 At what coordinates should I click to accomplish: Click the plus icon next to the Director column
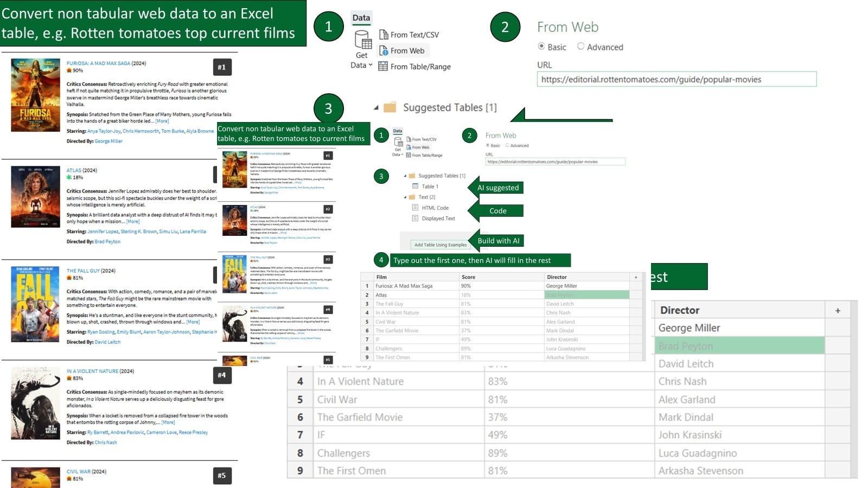[x=838, y=310]
